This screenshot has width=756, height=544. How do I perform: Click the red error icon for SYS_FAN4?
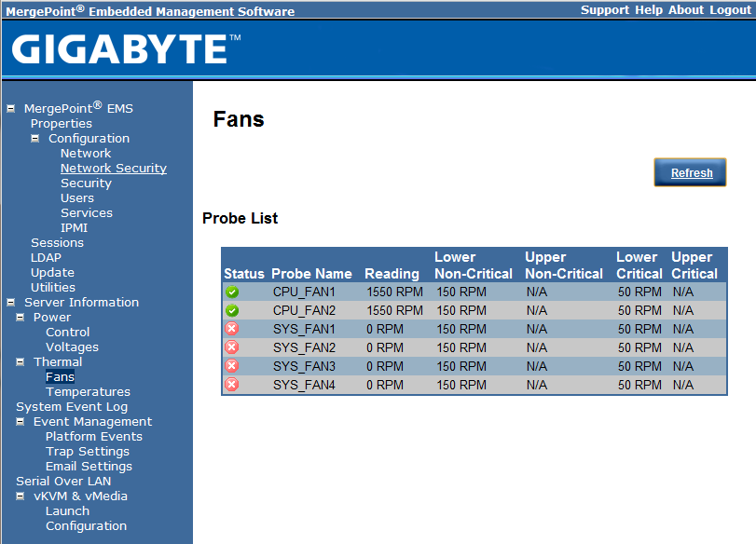[x=232, y=385]
